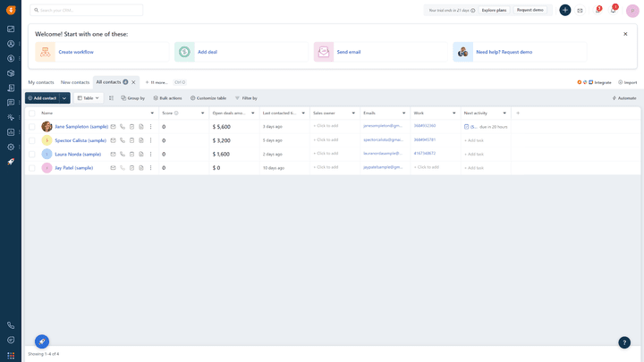Click the rocket icon in left sidebar
The width and height of the screenshot is (644, 362).
click(11, 162)
